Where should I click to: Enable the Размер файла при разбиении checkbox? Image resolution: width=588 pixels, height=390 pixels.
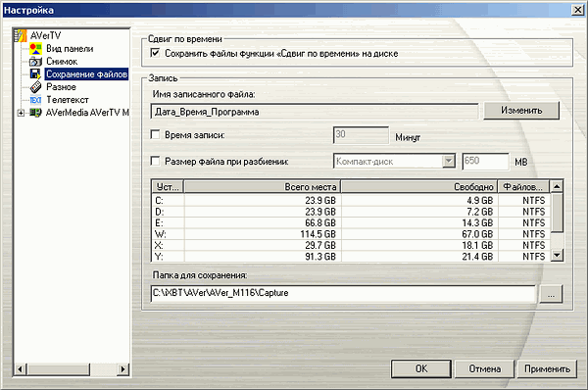click(155, 161)
